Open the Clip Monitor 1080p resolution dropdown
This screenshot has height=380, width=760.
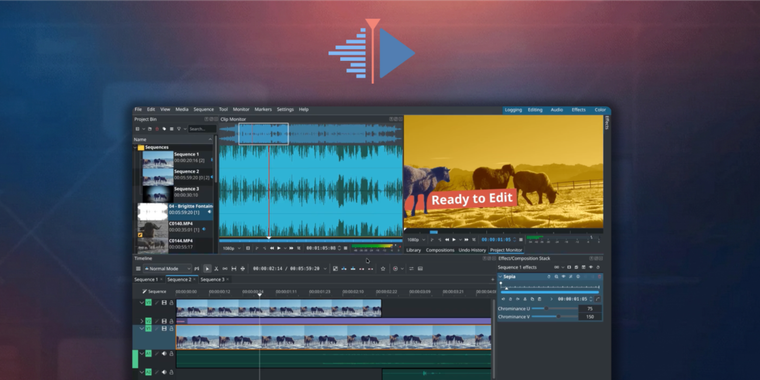[x=232, y=248]
